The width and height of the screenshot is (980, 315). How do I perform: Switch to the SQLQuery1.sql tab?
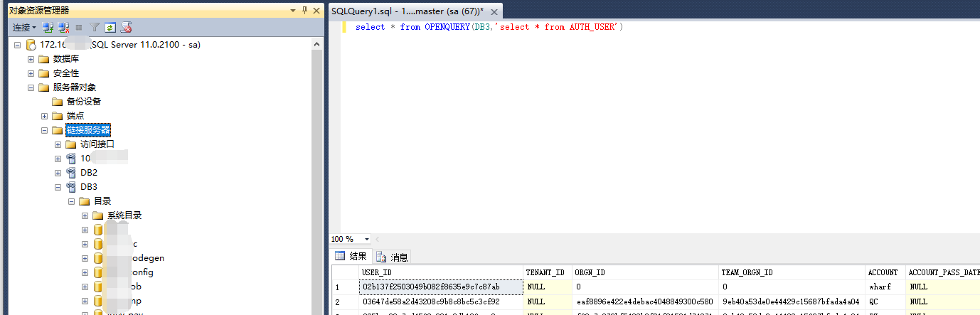pos(407,11)
